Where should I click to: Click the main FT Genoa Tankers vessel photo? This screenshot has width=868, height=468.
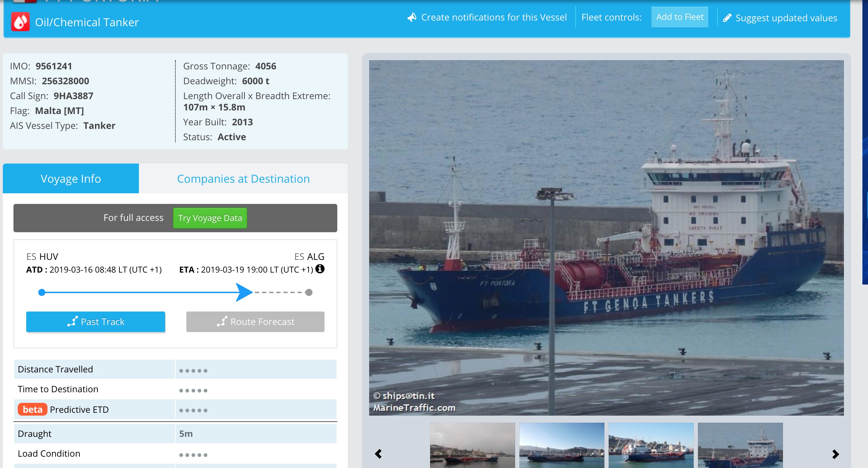tap(607, 238)
